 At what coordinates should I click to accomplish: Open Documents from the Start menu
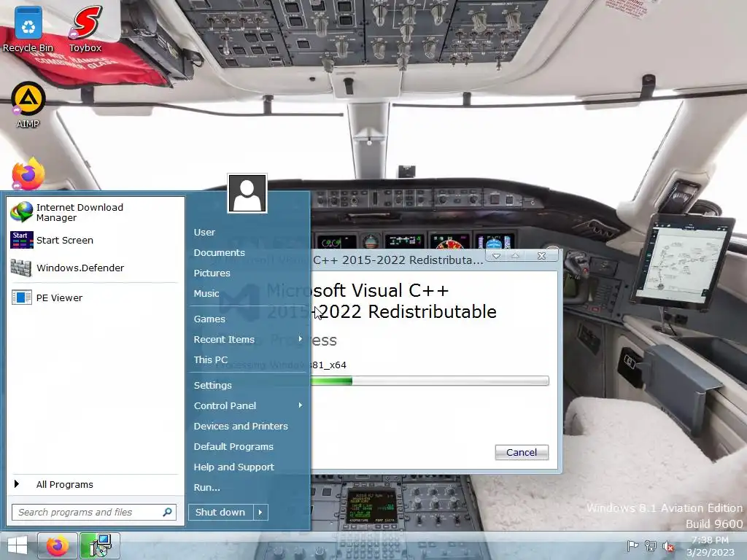[219, 253]
